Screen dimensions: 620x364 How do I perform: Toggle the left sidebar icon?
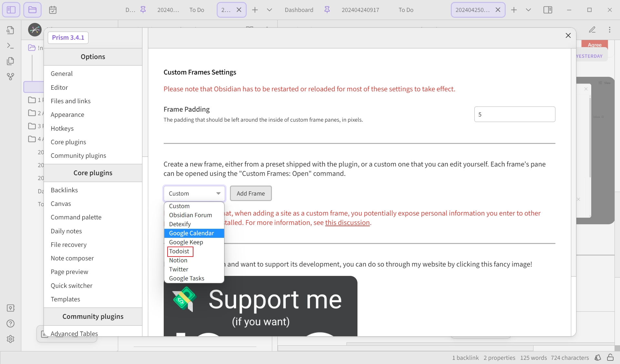click(x=11, y=10)
